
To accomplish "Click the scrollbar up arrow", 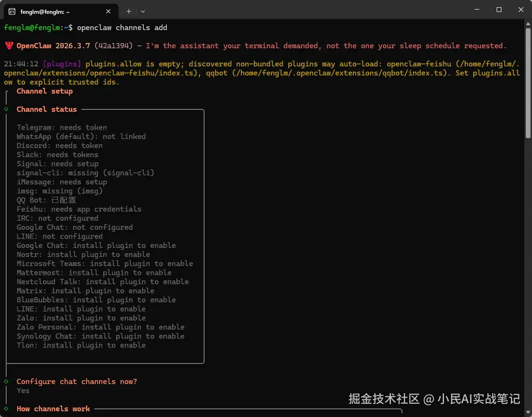I will (x=528, y=24).
